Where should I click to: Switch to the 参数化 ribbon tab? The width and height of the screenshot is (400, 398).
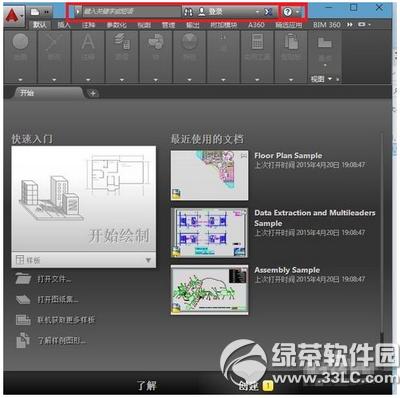116,25
